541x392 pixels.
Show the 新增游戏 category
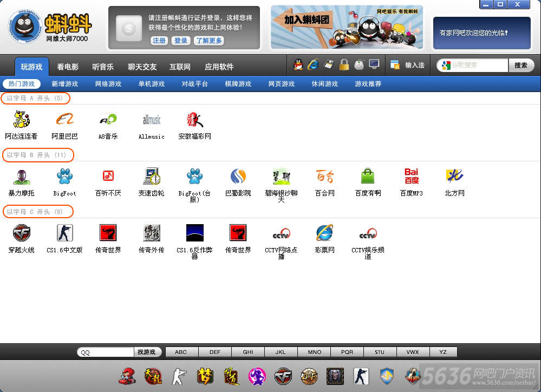click(65, 84)
